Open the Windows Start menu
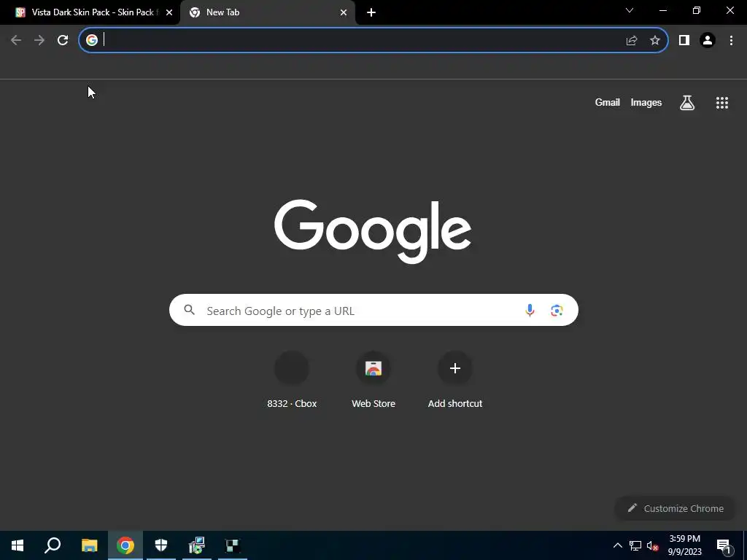This screenshot has width=747, height=560. [18, 545]
